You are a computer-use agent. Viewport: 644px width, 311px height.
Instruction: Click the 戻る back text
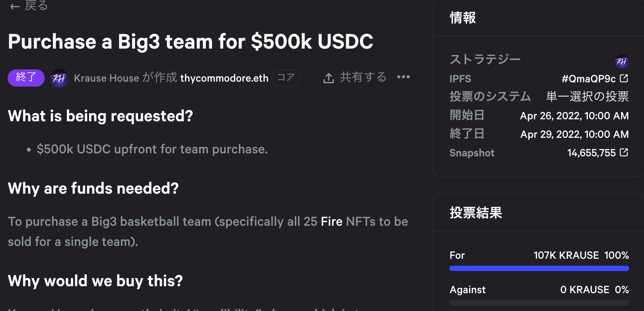point(36,6)
